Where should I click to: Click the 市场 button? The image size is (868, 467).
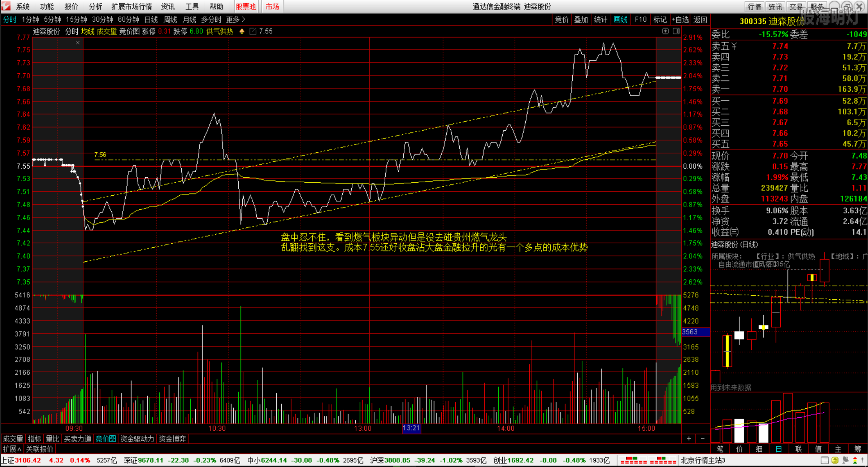(273, 6)
